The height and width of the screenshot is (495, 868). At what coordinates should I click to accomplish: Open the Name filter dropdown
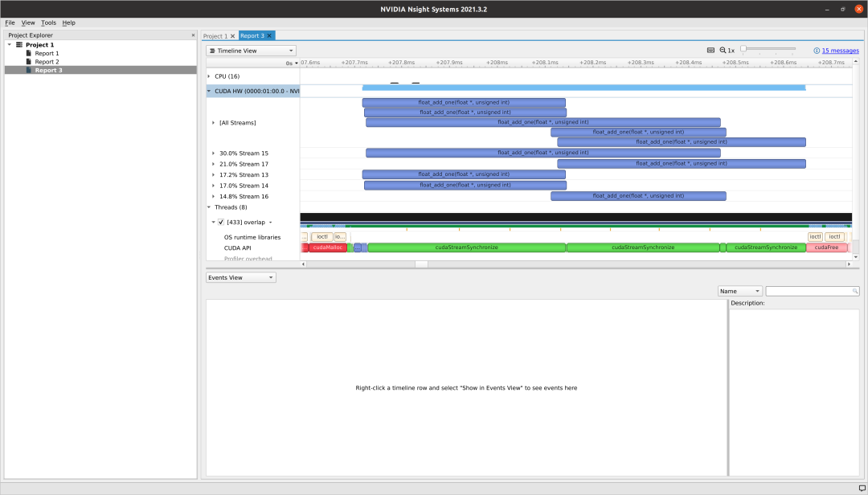(740, 291)
